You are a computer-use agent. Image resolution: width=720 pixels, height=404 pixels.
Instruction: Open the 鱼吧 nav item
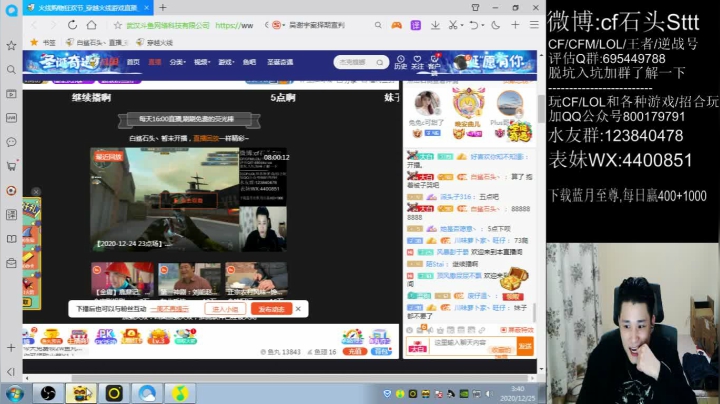point(249,62)
